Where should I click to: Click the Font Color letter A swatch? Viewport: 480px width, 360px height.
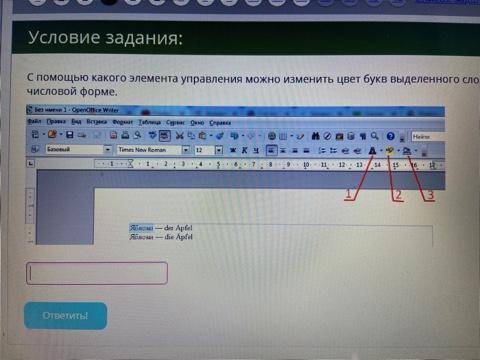click(373, 151)
